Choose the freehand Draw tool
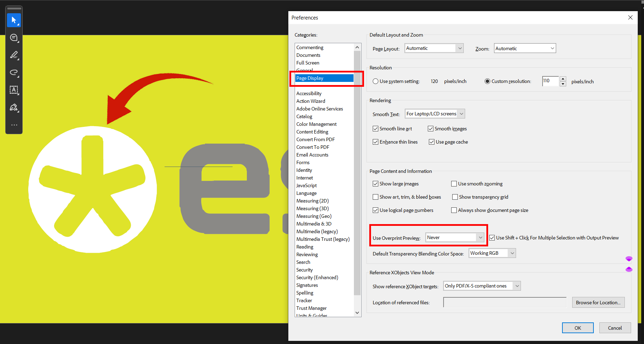644x344 pixels. (x=14, y=72)
